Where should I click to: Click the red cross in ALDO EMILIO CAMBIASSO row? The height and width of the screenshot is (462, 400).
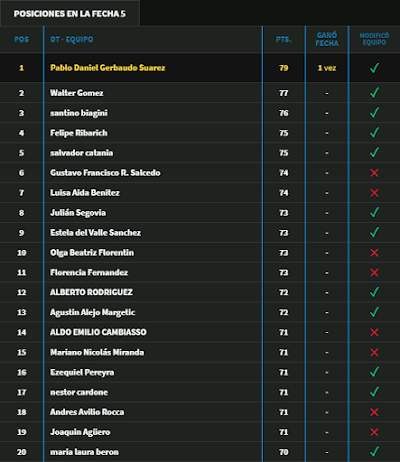[x=374, y=332]
